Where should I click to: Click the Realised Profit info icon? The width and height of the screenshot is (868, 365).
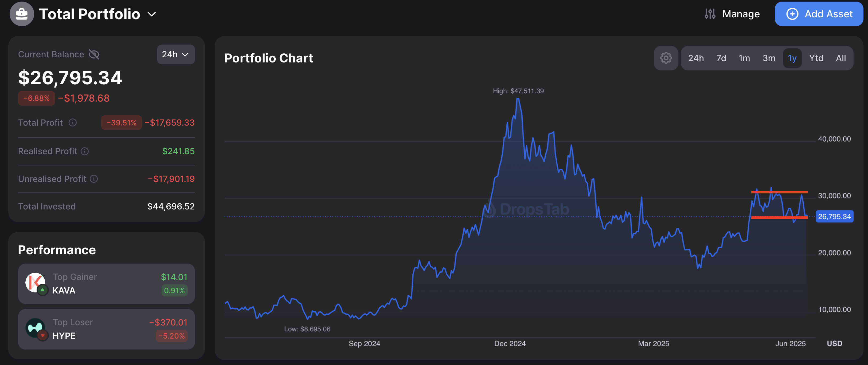tap(85, 151)
